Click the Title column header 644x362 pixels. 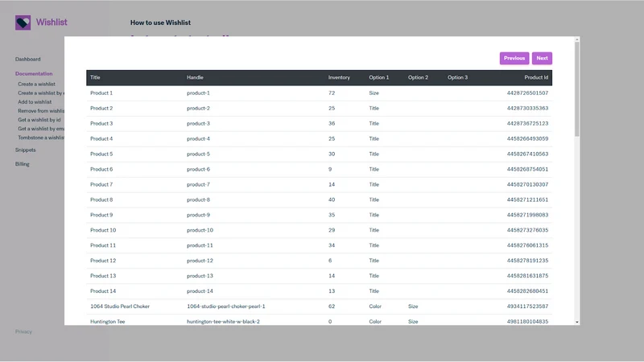point(95,77)
